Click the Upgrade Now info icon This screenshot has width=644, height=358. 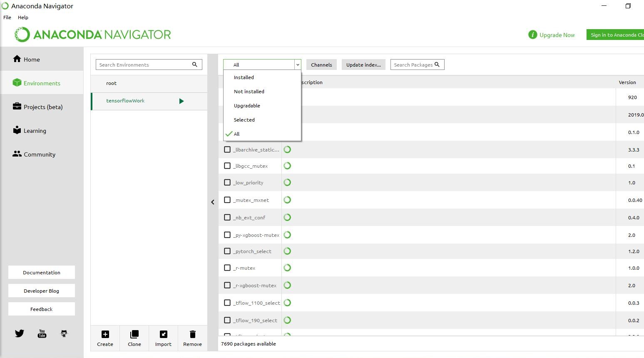[532, 35]
